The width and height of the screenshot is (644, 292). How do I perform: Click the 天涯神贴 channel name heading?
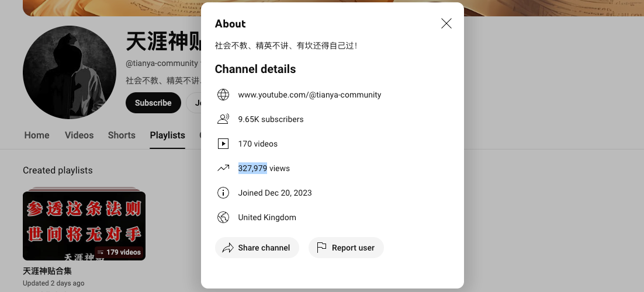click(x=163, y=42)
